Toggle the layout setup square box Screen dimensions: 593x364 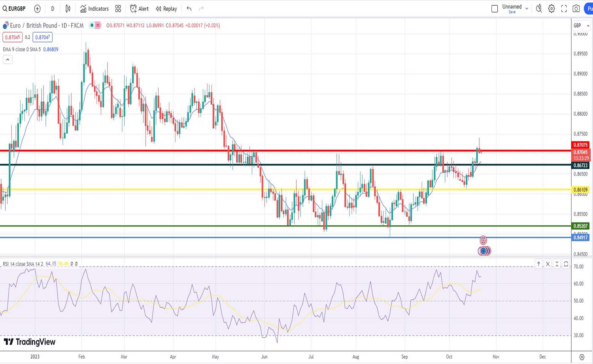tap(495, 8)
